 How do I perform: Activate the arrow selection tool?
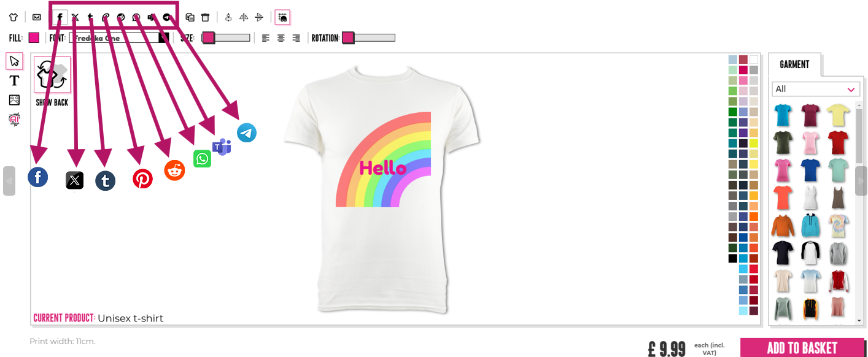15,61
